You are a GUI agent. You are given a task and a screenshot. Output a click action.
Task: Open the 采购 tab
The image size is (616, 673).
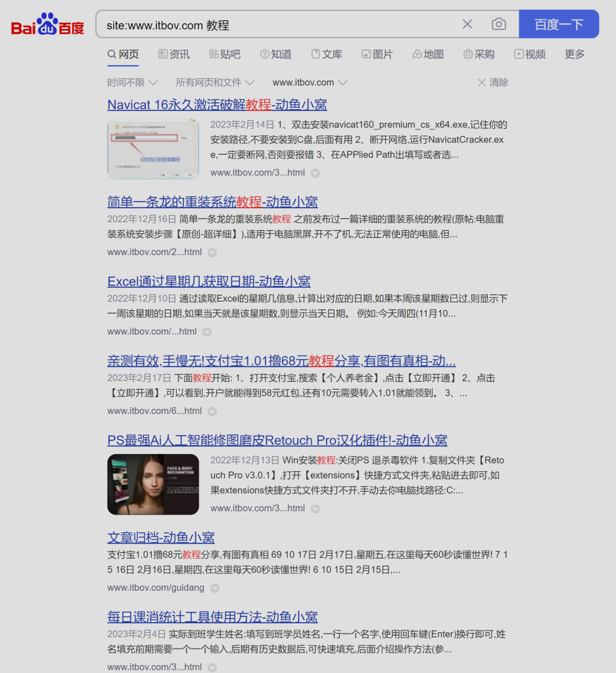click(x=479, y=55)
